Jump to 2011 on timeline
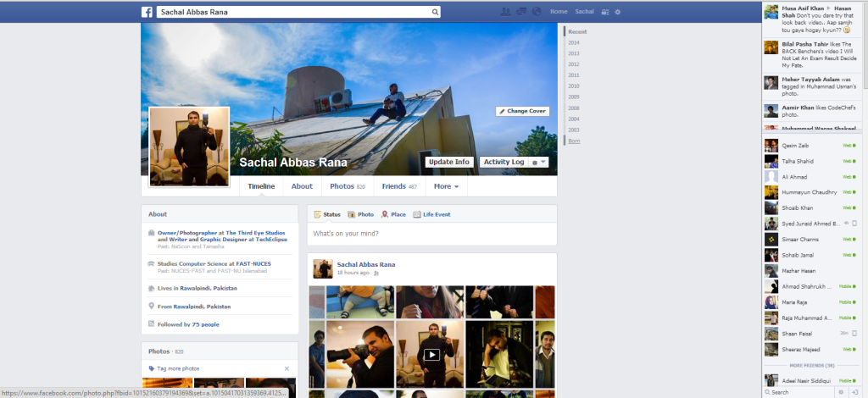Screen dimensions: 868x398 (x=574, y=75)
